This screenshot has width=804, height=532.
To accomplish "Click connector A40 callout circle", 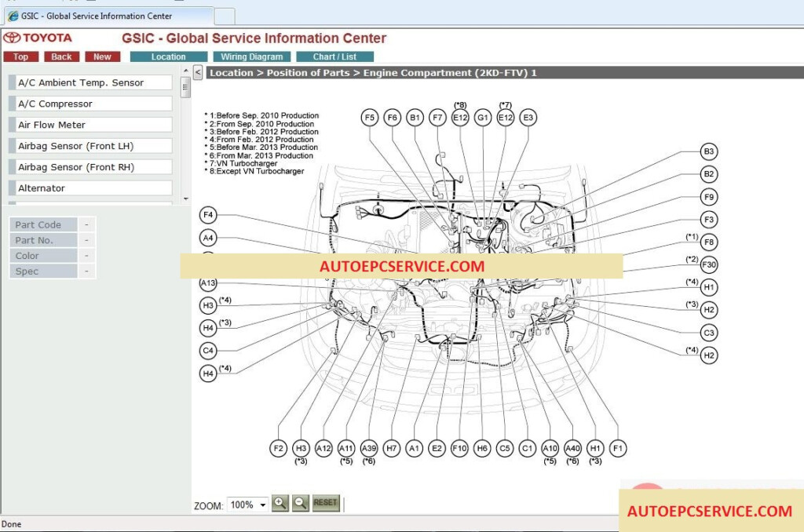I will click(x=572, y=449).
